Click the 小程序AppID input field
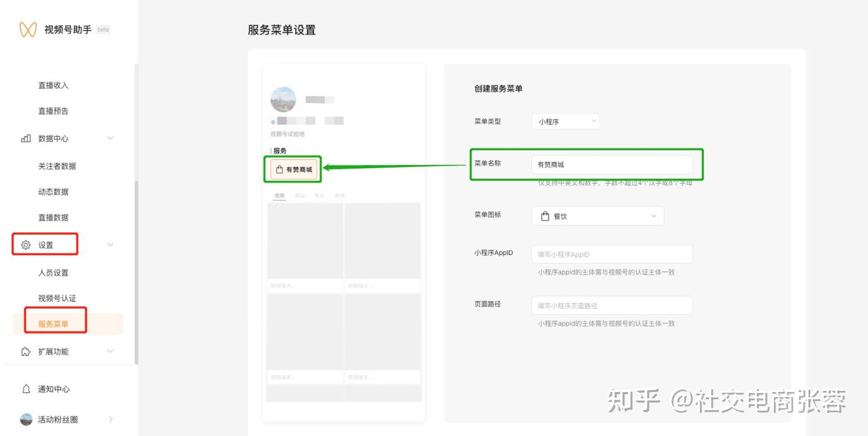 coord(612,254)
